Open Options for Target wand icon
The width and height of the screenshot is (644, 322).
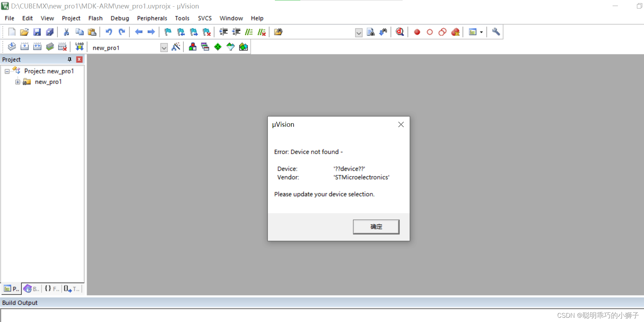point(176,47)
